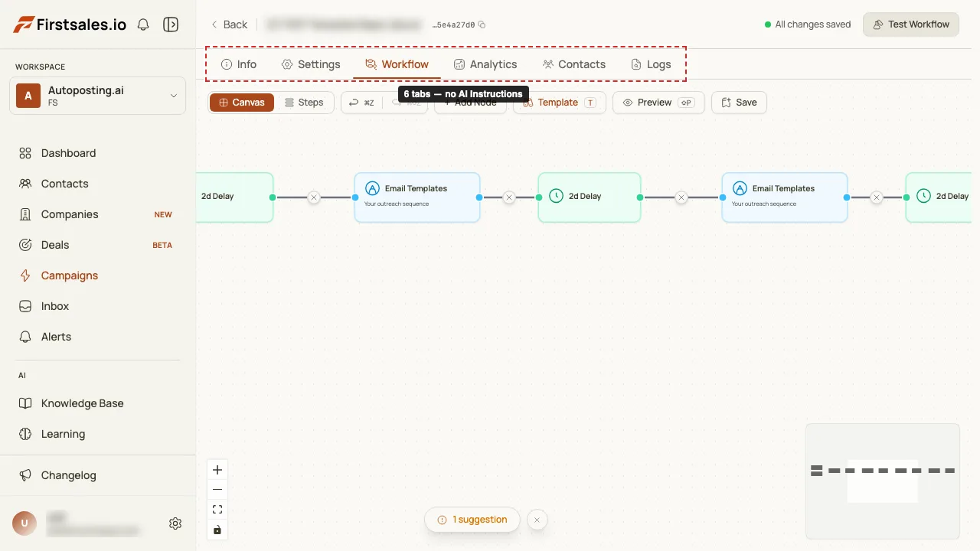This screenshot has height=551, width=980.
Task: Switch to the Settings tab
Action: (x=310, y=64)
